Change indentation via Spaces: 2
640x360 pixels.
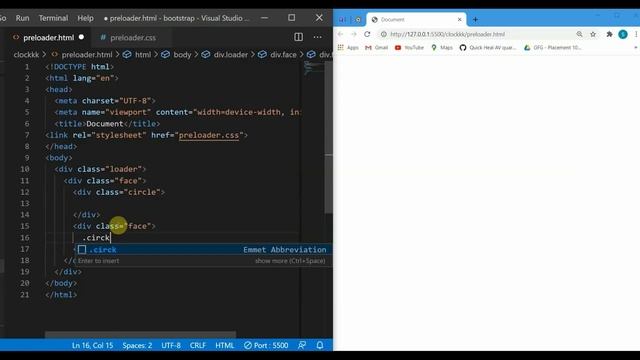tap(137, 345)
